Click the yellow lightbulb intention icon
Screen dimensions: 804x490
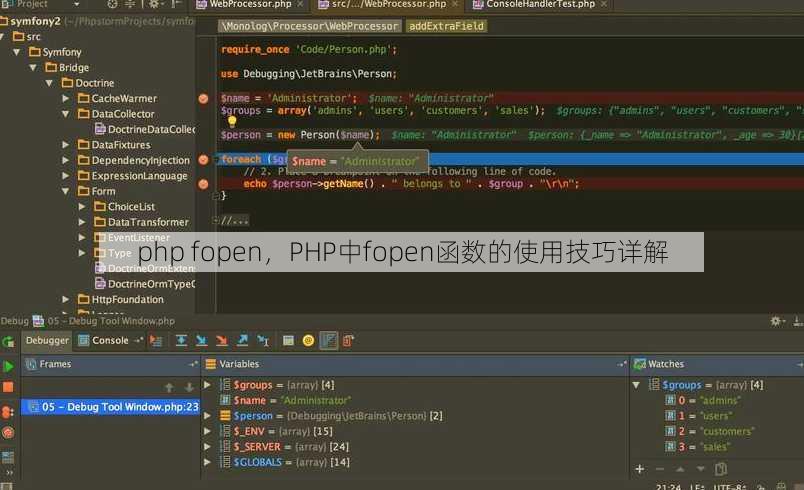point(232,122)
